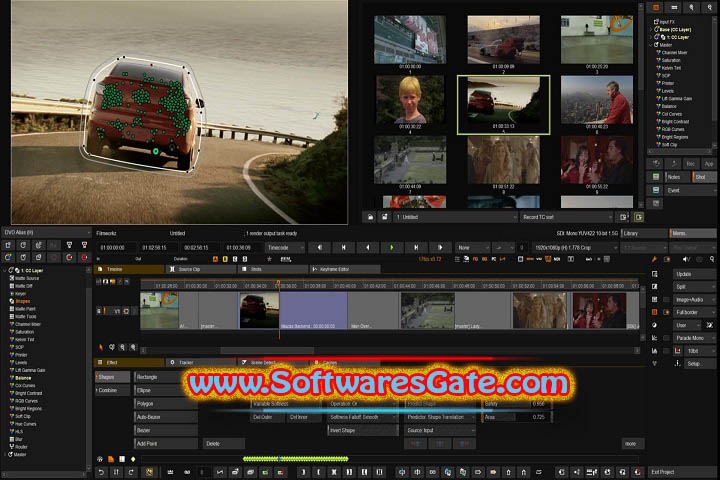Click the redo arrow in bottom toolbar

click(131, 472)
